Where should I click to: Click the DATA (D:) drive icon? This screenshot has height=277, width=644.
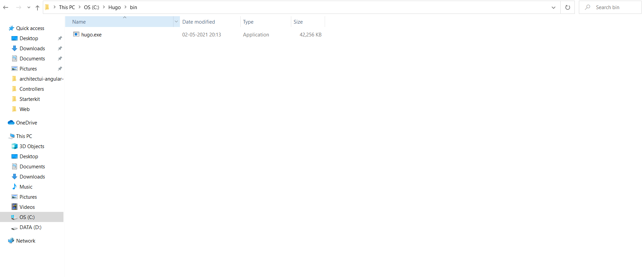15,228
